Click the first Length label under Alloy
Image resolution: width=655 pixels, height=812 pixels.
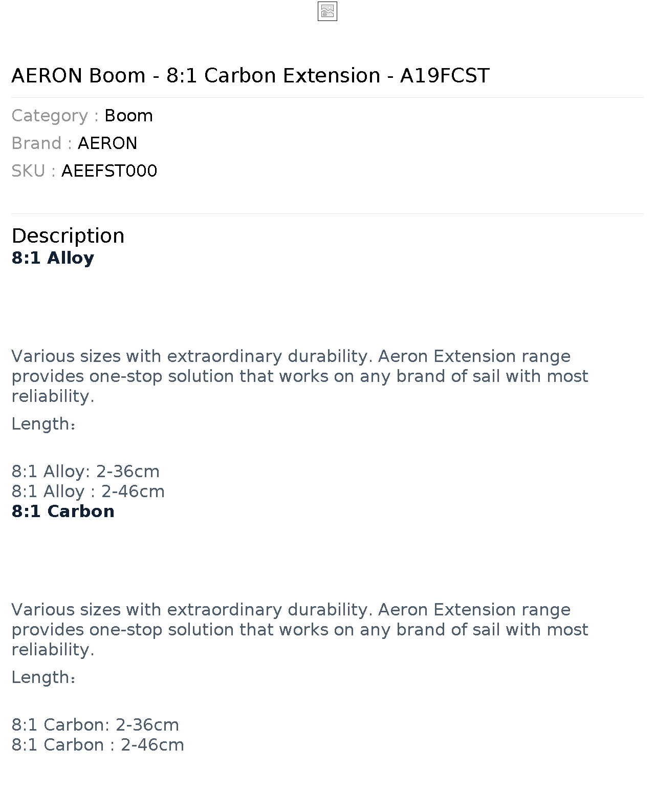[44, 424]
